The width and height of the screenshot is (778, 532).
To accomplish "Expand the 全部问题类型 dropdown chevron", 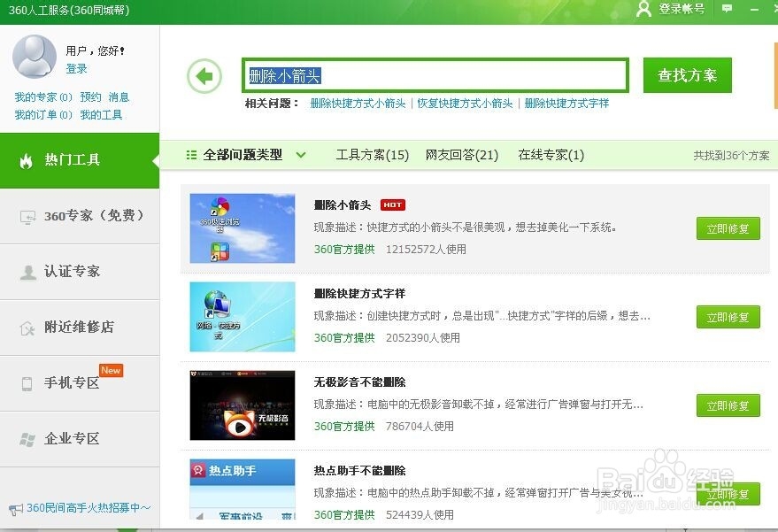I will pos(301,155).
